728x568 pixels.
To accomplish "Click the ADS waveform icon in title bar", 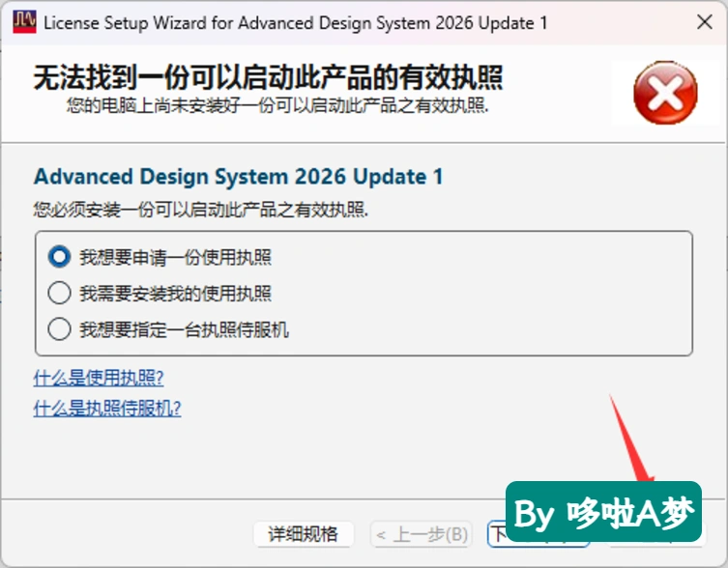I will [24, 22].
